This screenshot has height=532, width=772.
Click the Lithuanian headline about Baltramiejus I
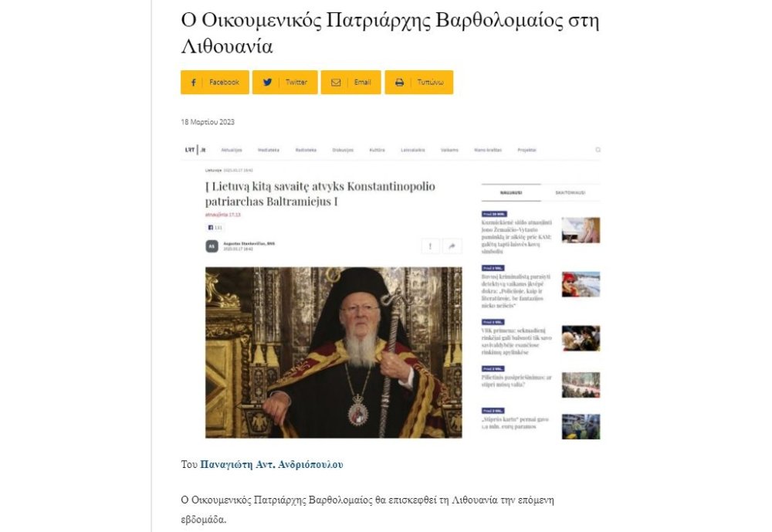pos(320,194)
